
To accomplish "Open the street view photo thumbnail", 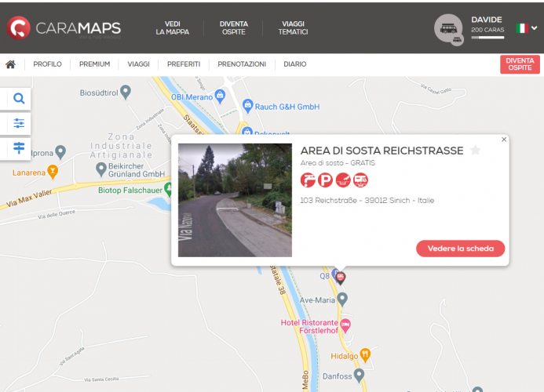I will coord(235,200).
